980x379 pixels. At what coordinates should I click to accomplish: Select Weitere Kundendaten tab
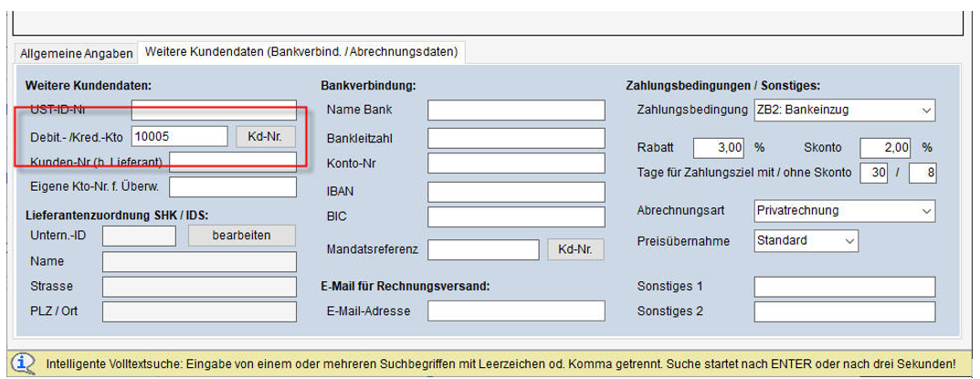[300, 52]
